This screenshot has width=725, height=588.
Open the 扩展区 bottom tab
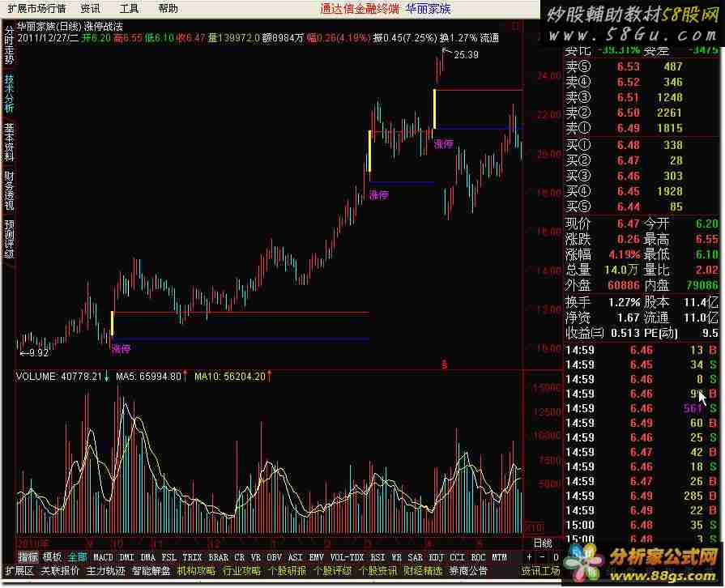pos(19,571)
